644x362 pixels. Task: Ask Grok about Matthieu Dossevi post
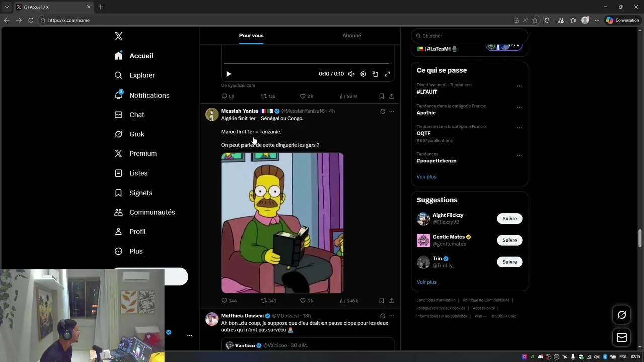click(383, 316)
